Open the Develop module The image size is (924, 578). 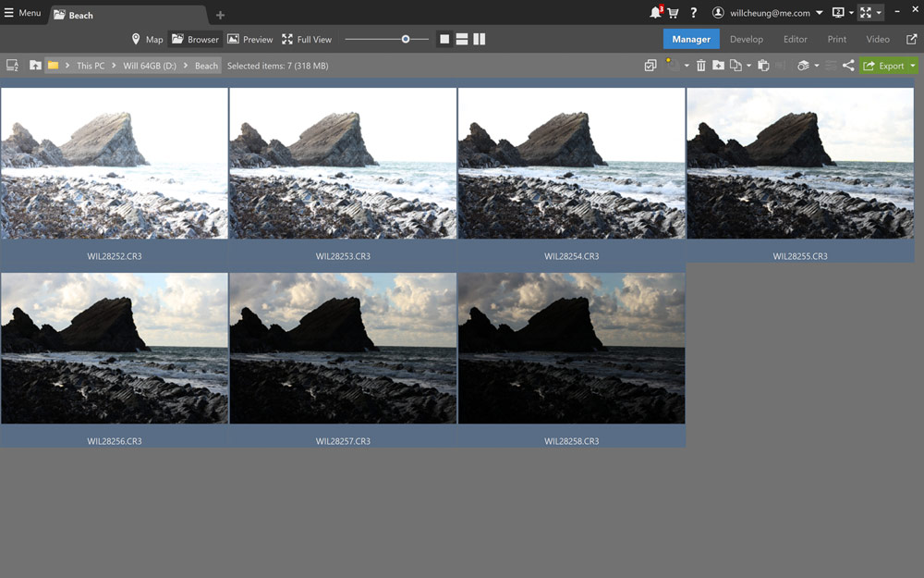(x=746, y=39)
